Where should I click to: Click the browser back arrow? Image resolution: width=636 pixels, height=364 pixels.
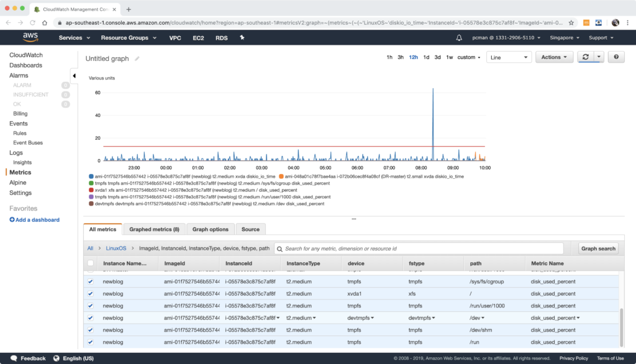pyautogui.click(x=9, y=23)
